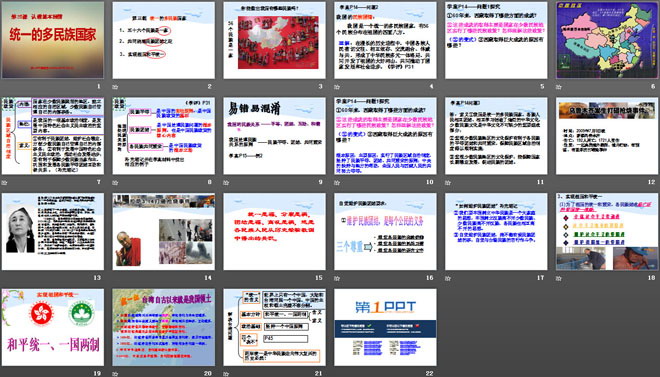Click the animation star icon under slide 20
Screen dimensions: 660x377
point(115,374)
